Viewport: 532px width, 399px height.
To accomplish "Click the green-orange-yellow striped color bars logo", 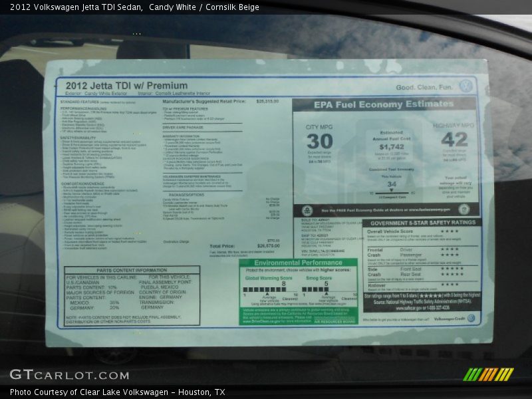I will point(488,374).
